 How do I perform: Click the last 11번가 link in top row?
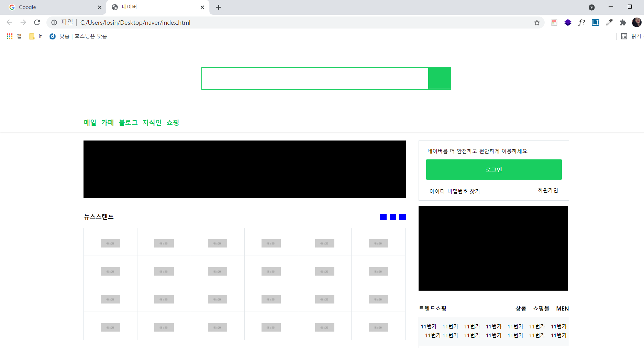point(559,326)
